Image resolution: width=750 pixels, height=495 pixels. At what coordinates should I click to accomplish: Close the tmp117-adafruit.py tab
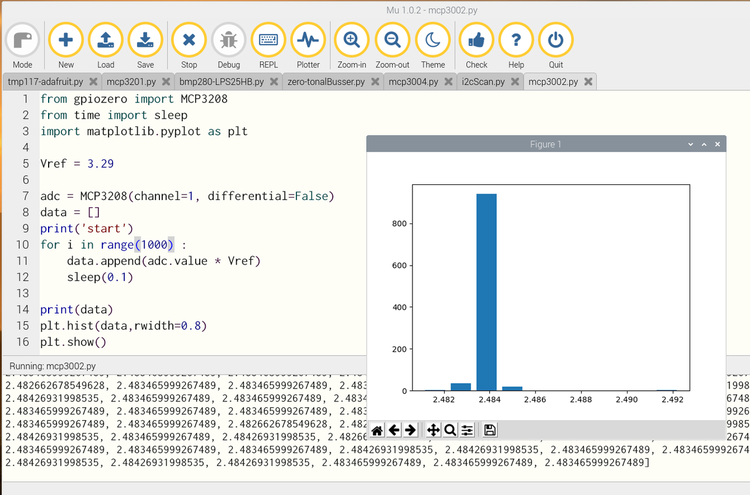pos(93,82)
